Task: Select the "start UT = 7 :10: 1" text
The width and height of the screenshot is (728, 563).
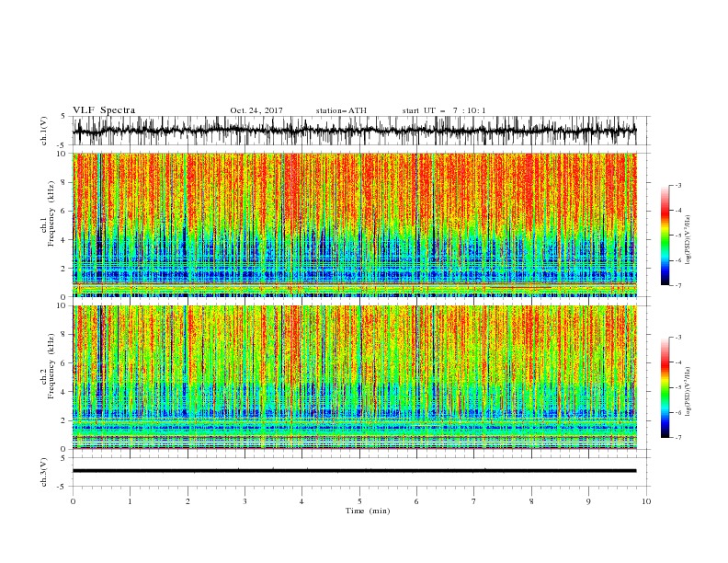Action: 444,110
